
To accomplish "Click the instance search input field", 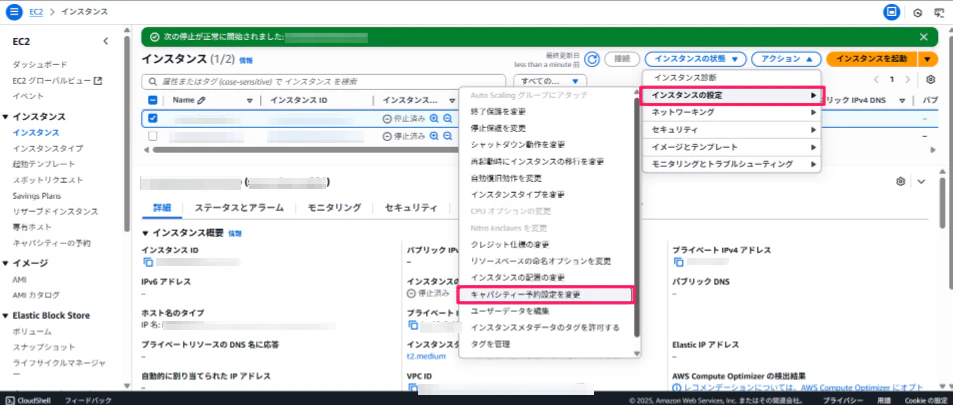I will tap(323, 81).
